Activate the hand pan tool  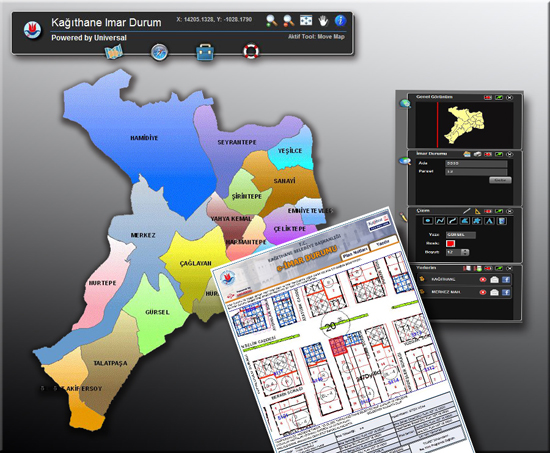tap(323, 21)
